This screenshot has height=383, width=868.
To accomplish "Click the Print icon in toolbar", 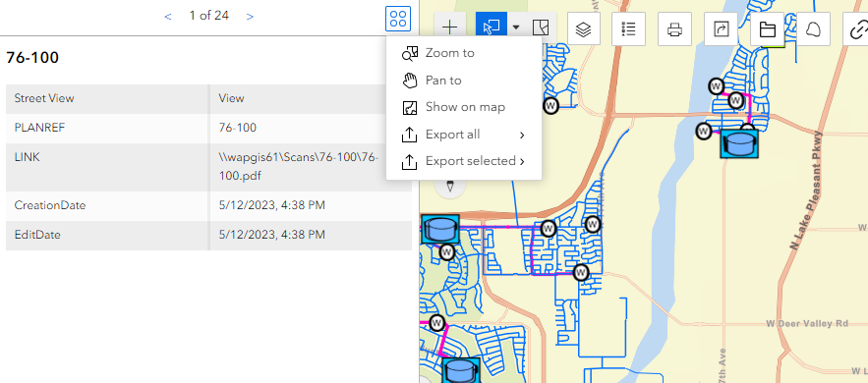I will 674,28.
